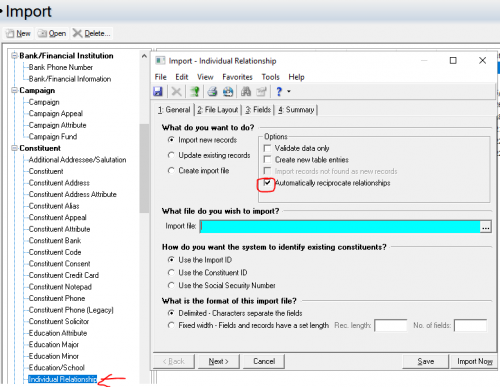
Task: Open the Favorites menu
Action: (x=237, y=77)
